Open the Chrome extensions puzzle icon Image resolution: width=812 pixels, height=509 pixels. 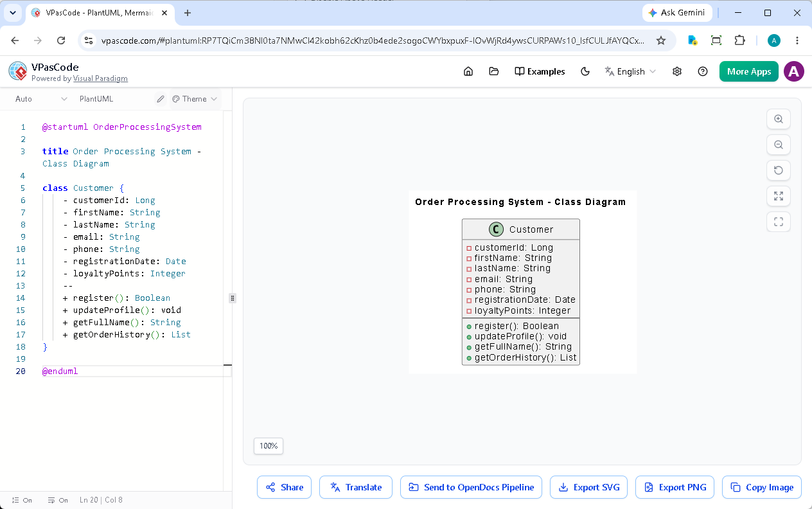pyautogui.click(x=739, y=40)
